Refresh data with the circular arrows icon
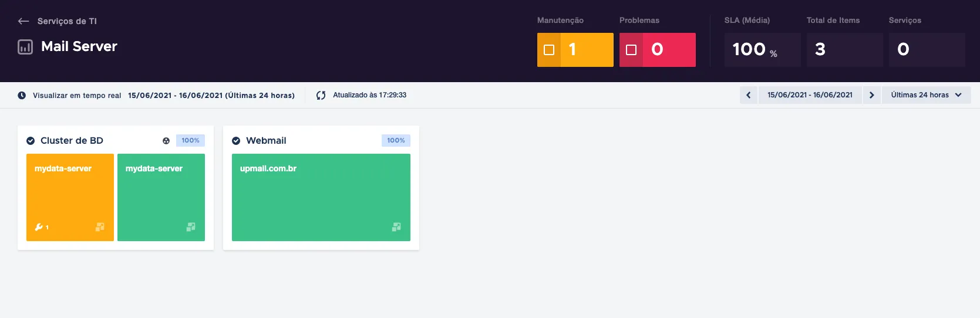Viewport: 980px width, 318px height. pyautogui.click(x=321, y=95)
